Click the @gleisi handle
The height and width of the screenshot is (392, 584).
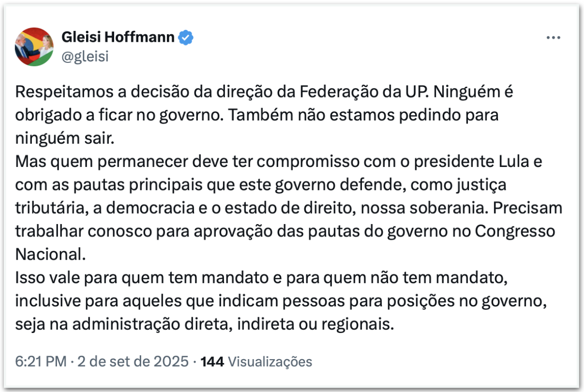tap(85, 57)
